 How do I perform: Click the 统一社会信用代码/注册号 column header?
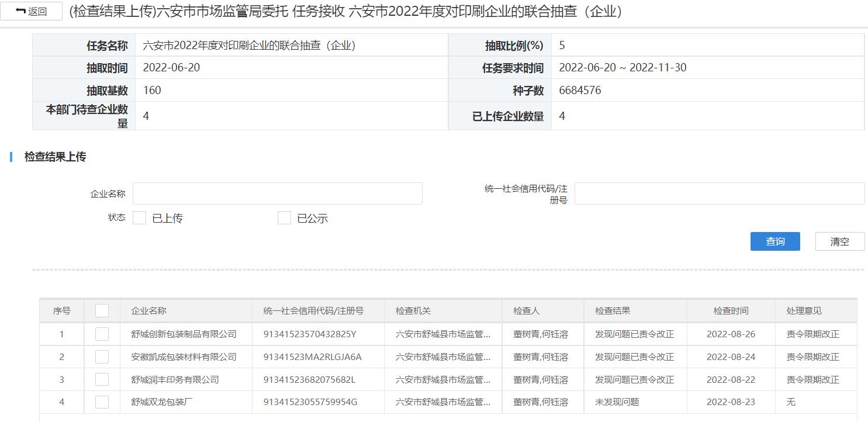(x=313, y=311)
